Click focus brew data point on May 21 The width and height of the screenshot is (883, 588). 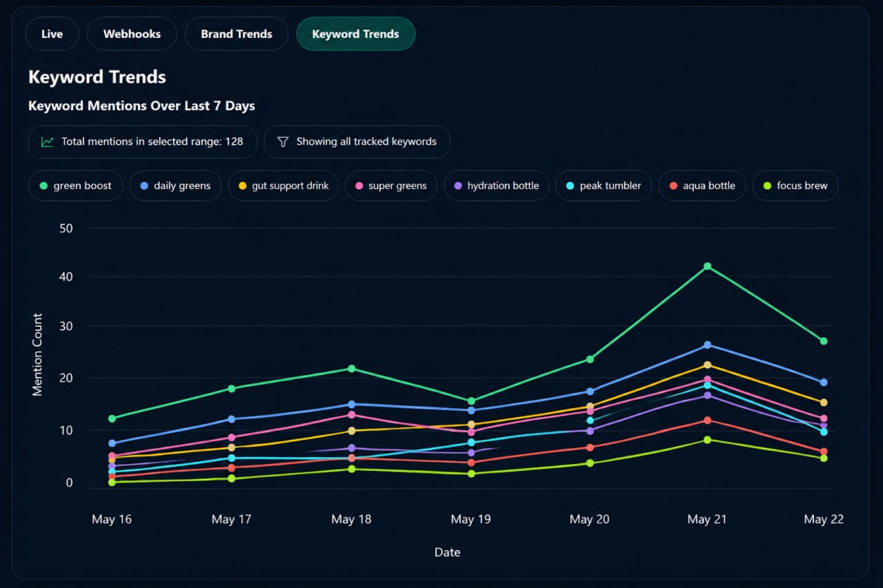pos(707,440)
